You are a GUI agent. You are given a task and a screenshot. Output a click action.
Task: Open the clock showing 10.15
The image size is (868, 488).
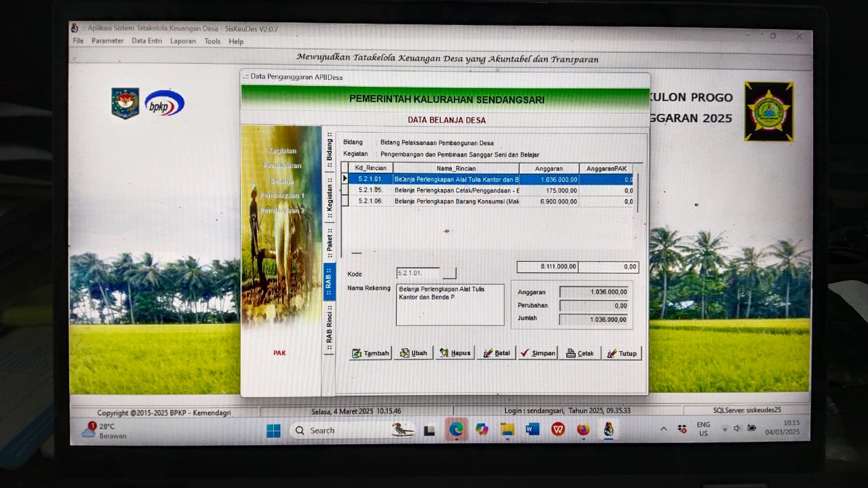pos(782,427)
